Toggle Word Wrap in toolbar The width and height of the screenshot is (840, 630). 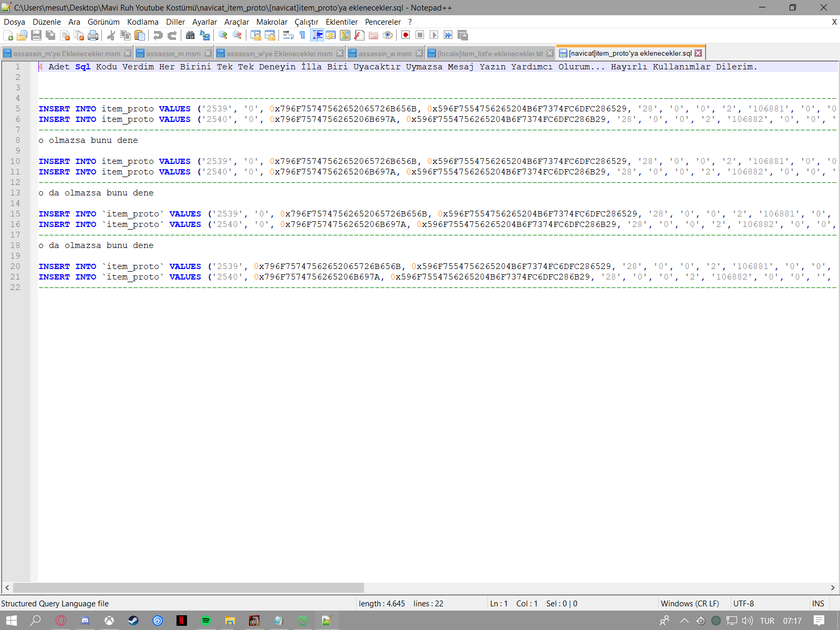(288, 35)
